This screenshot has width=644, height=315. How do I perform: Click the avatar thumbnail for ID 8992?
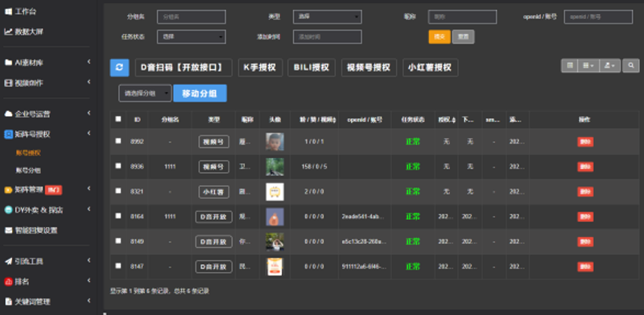(x=275, y=142)
